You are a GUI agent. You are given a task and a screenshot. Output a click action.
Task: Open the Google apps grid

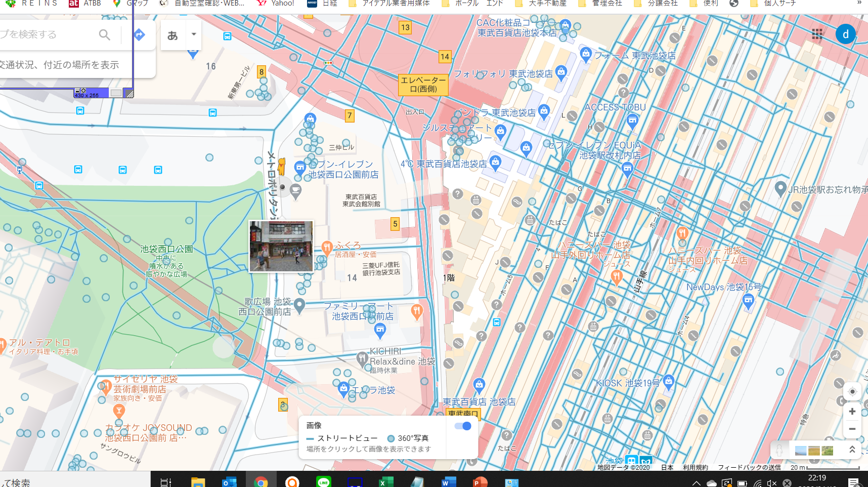click(817, 34)
